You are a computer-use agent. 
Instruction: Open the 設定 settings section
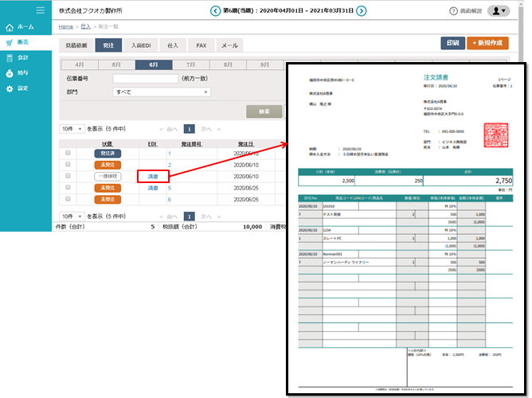[x=24, y=88]
